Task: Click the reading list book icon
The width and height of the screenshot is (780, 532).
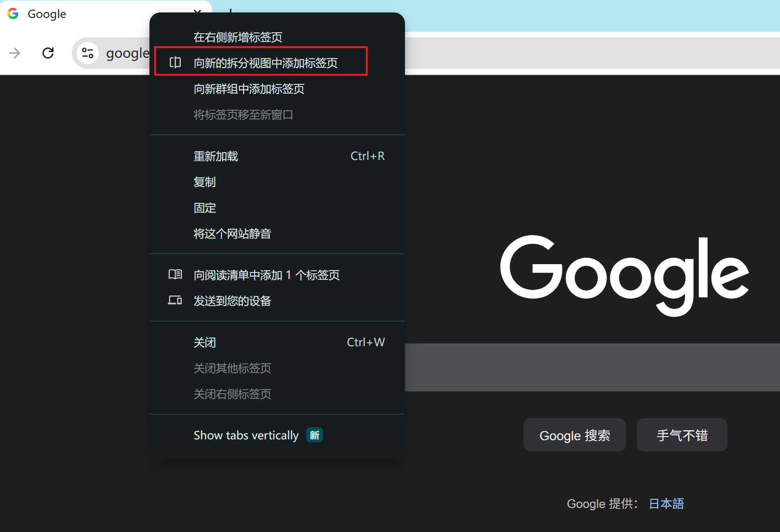Action: coord(175,275)
